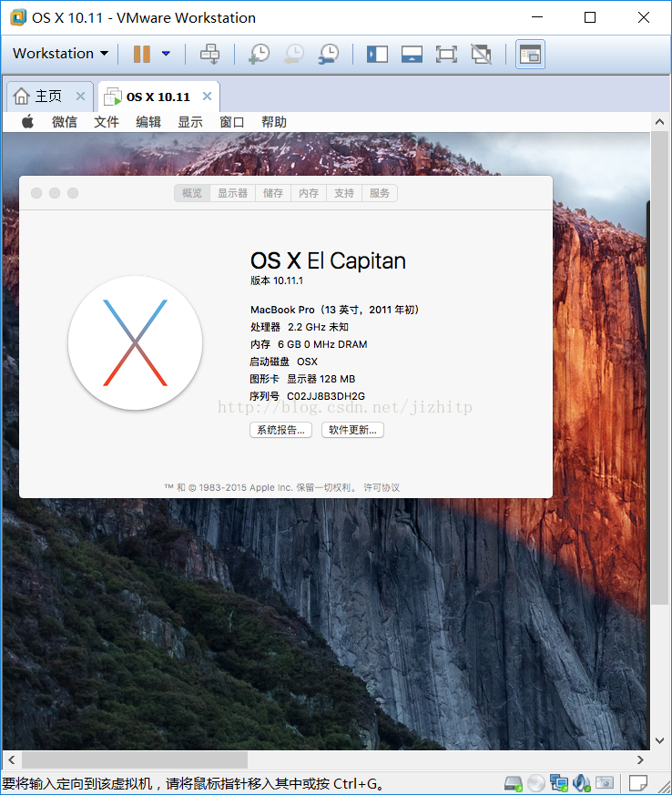Image resolution: width=672 pixels, height=795 pixels.
Task: Take a snapshot of the VM
Action: [x=259, y=54]
